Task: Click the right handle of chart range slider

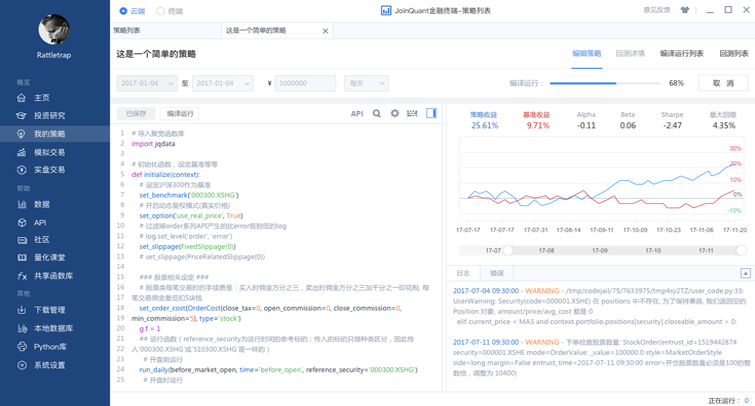Action: (741, 250)
